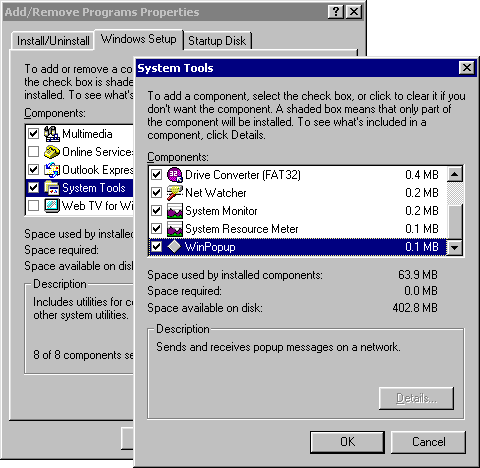The width and height of the screenshot is (480, 468).
Task: Select Online Services text in background list
Action: coord(97,152)
